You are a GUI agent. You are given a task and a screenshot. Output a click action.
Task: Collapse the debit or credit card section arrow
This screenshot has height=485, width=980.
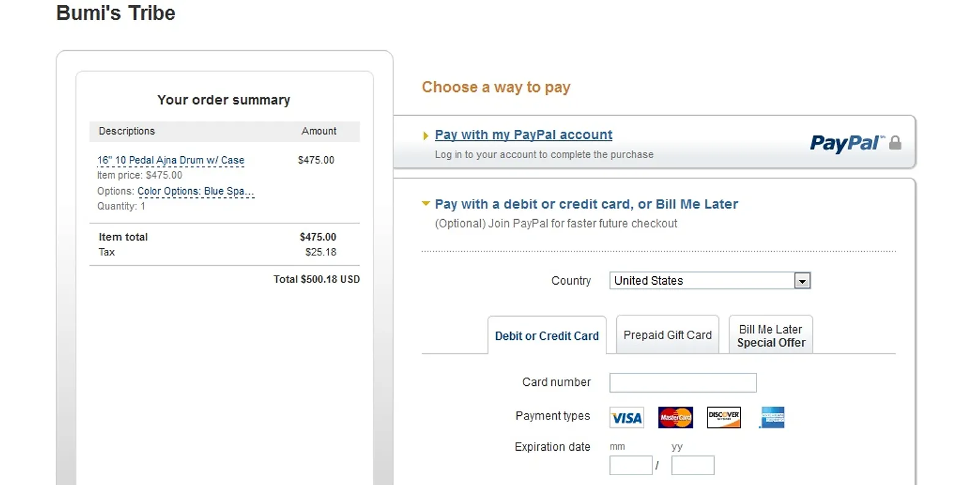coord(426,203)
